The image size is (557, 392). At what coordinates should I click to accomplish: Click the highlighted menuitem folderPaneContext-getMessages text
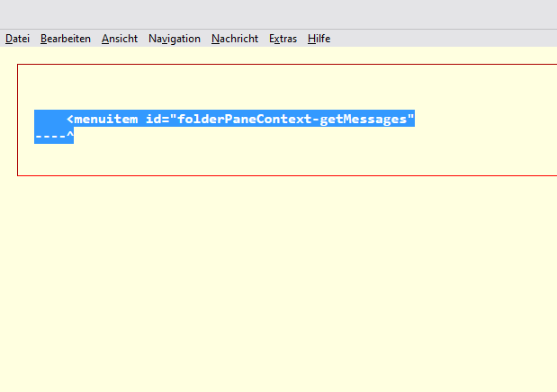(240, 119)
